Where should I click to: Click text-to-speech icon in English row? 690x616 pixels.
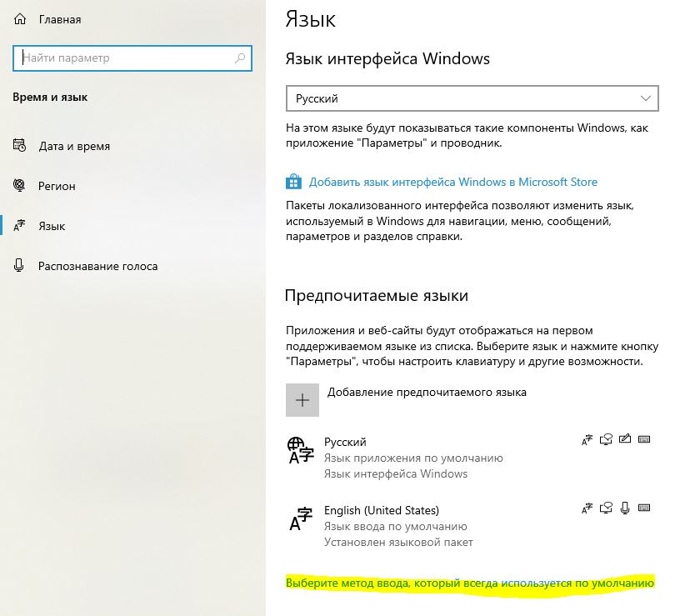tap(606, 508)
